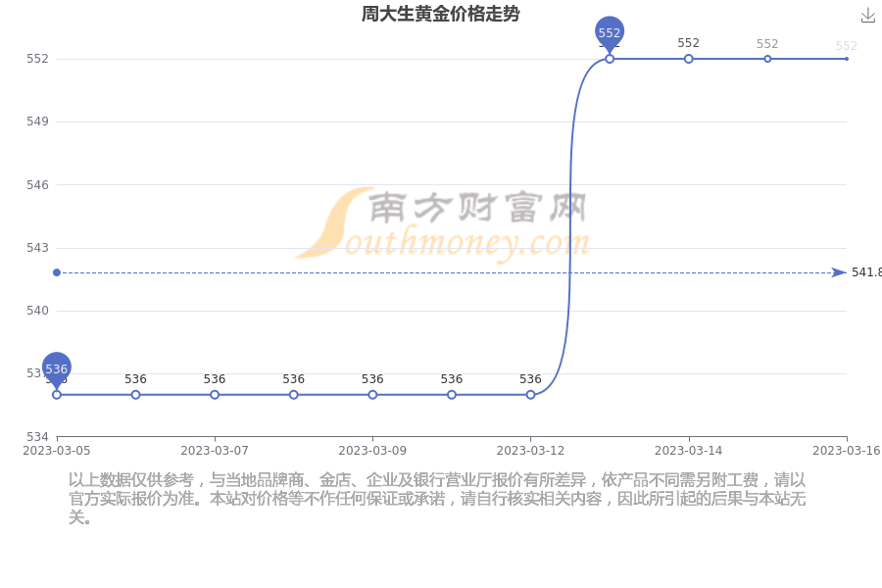Click data point between 2023-03-05 and 2023-03-07
The height and width of the screenshot is (588, 882).
(135, 395)
